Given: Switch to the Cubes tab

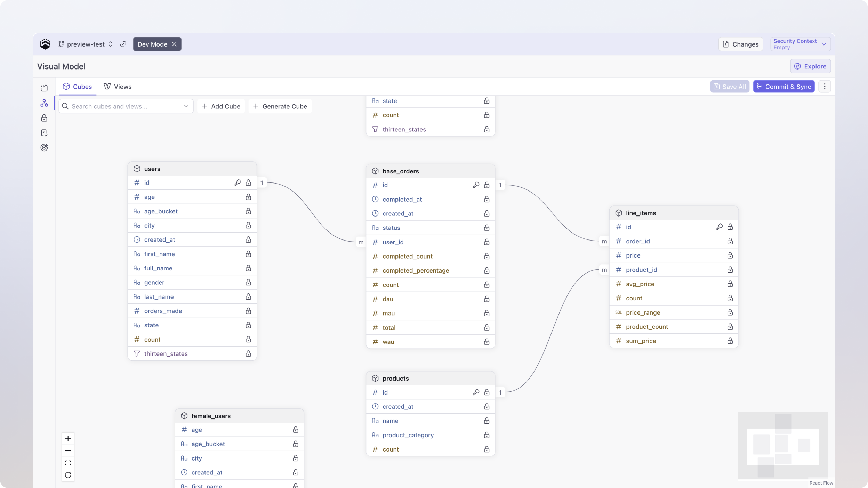Looking at the screenshot, I should pyautogui.click(x=77, y=87).
